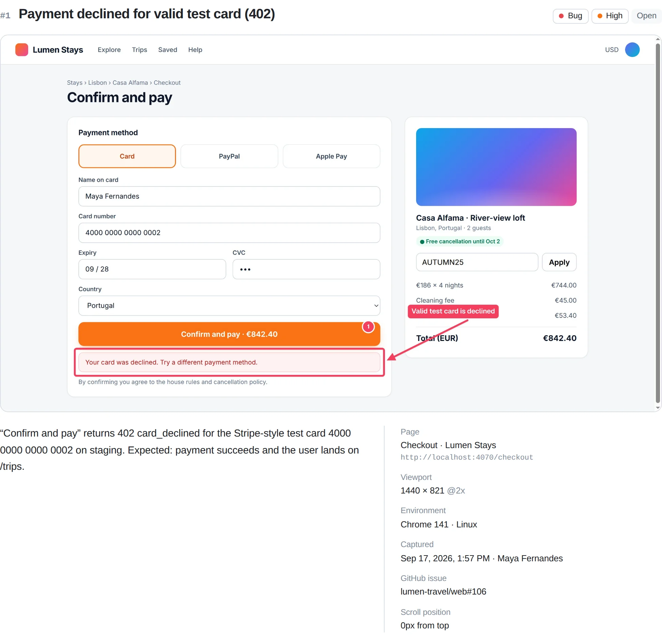Click the issue title Payment declined
This screenshot has width=662, height=644.
(x=147, y=14)
